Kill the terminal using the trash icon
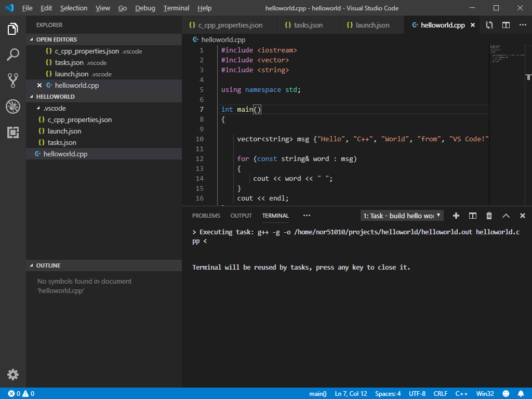The width and height of the screenshot is (532, 399). (x=489, y=215)
